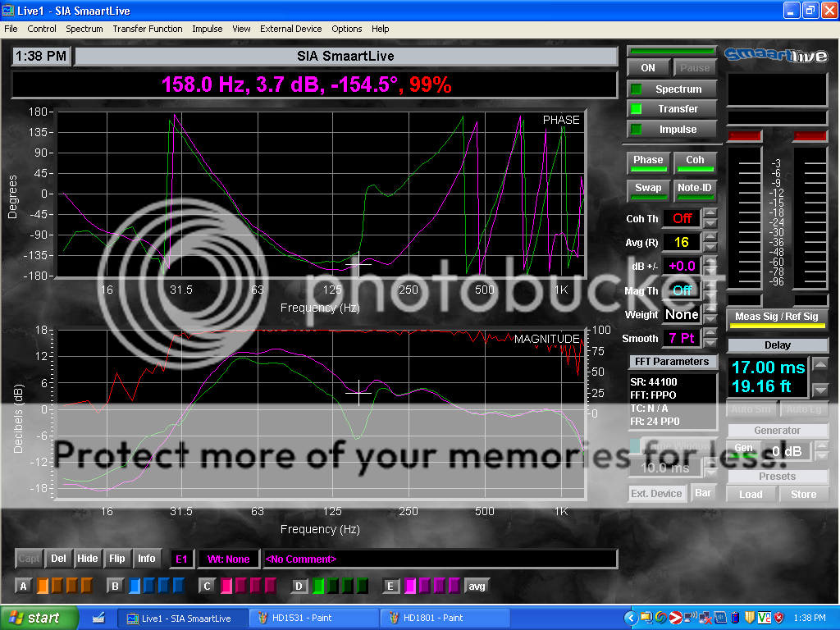Flip the selected reference trace
Screen dimensions: 840x630
point(117,559)
